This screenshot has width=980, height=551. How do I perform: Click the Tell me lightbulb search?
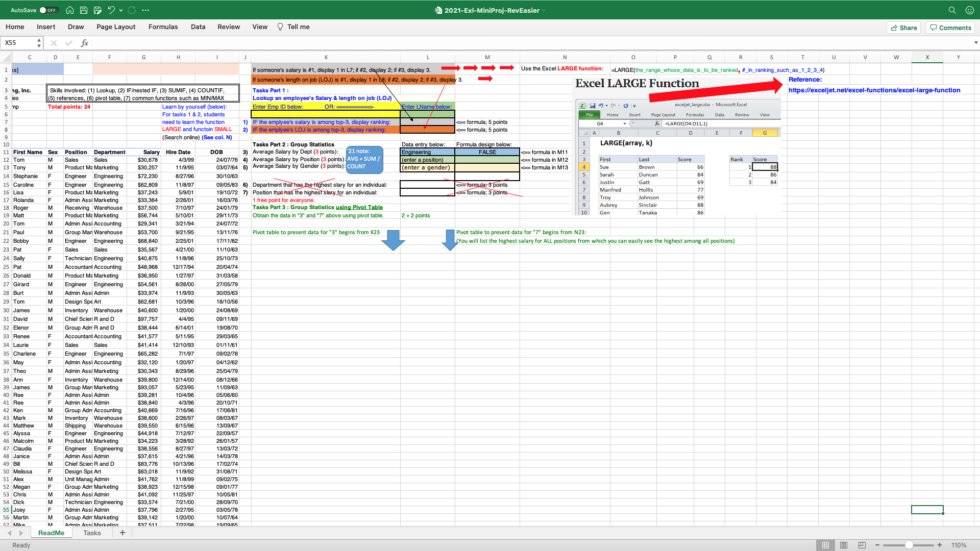pos(293,27)
